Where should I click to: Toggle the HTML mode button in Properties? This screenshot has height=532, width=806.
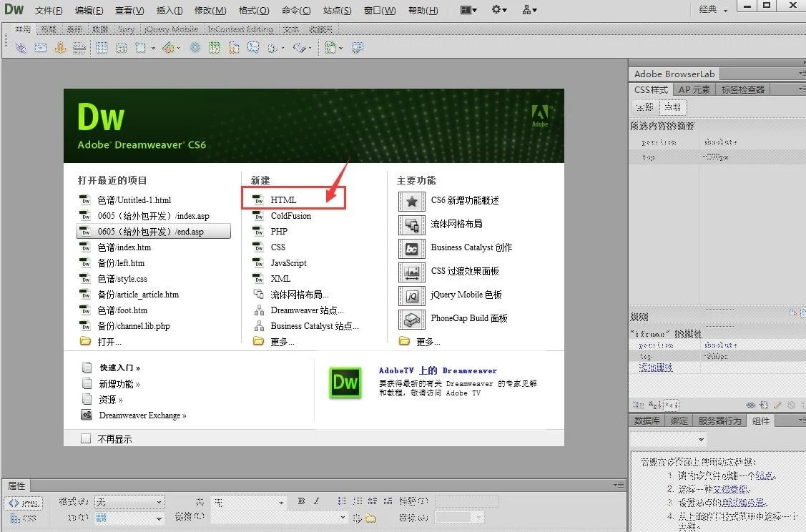tap(24, 503)
